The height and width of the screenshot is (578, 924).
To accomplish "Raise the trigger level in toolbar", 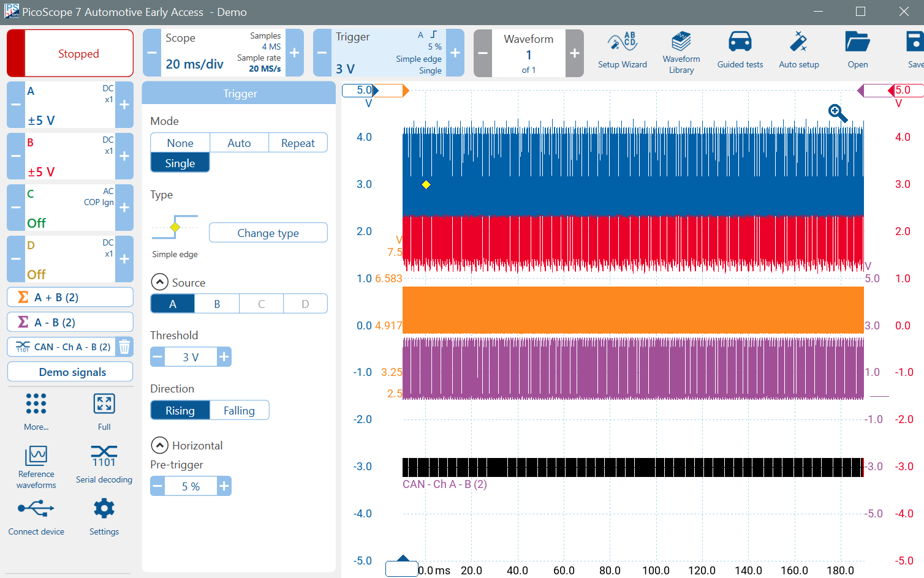I will tap(455, 53).
